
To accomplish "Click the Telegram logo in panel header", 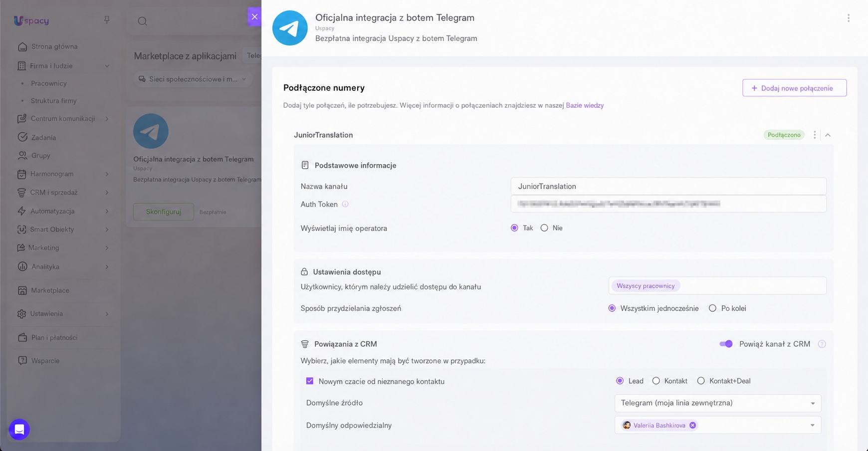I will tap(290, 28).
